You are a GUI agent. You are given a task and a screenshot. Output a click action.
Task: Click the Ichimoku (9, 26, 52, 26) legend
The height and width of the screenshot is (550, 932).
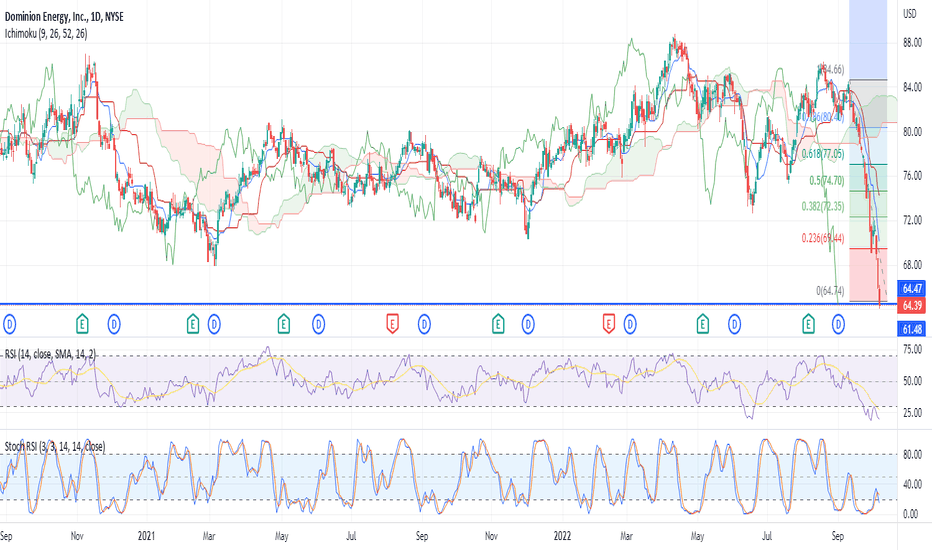[46, 34]
